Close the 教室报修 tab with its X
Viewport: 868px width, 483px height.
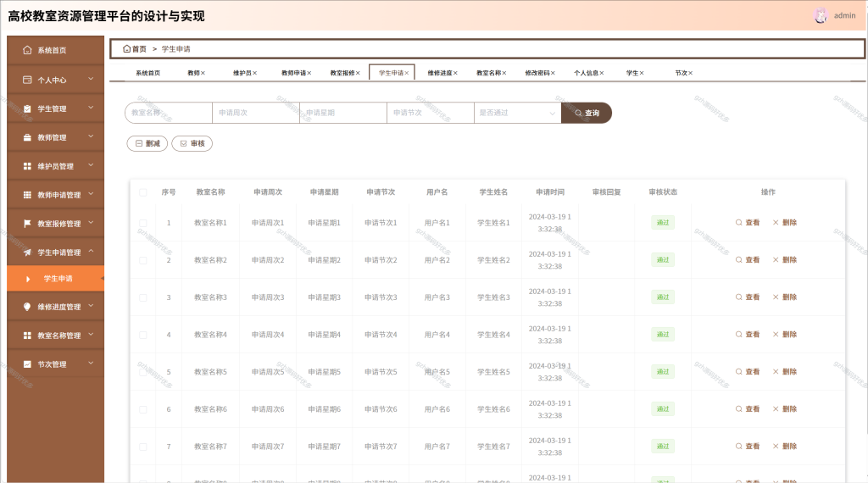click(x=359, y=73)
